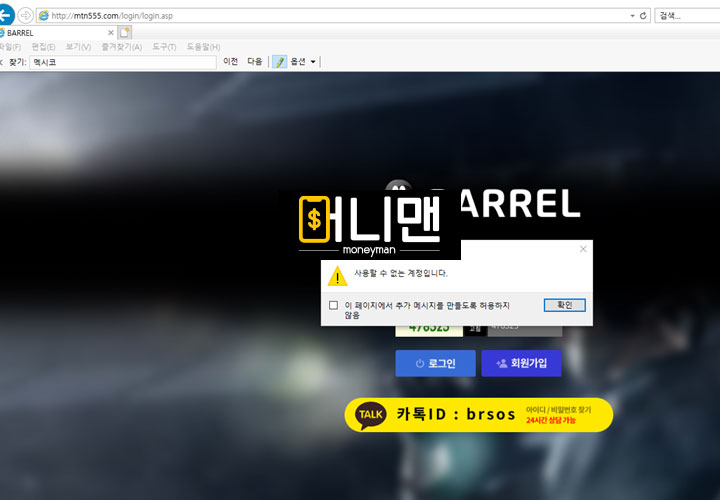
Task: Click the 회원가입 sign-up button
Action: tap(521, 363)
